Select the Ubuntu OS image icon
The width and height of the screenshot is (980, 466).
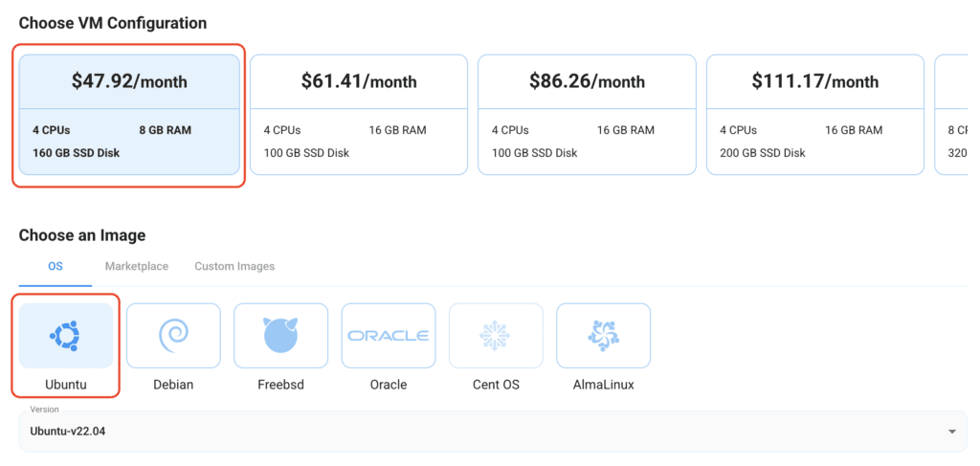pos(65,336)
